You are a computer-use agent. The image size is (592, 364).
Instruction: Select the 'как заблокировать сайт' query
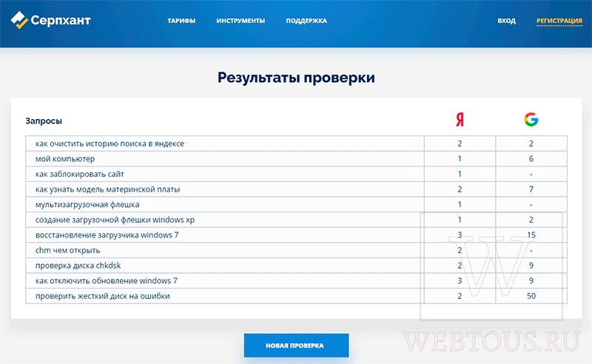tap(80, 174)
